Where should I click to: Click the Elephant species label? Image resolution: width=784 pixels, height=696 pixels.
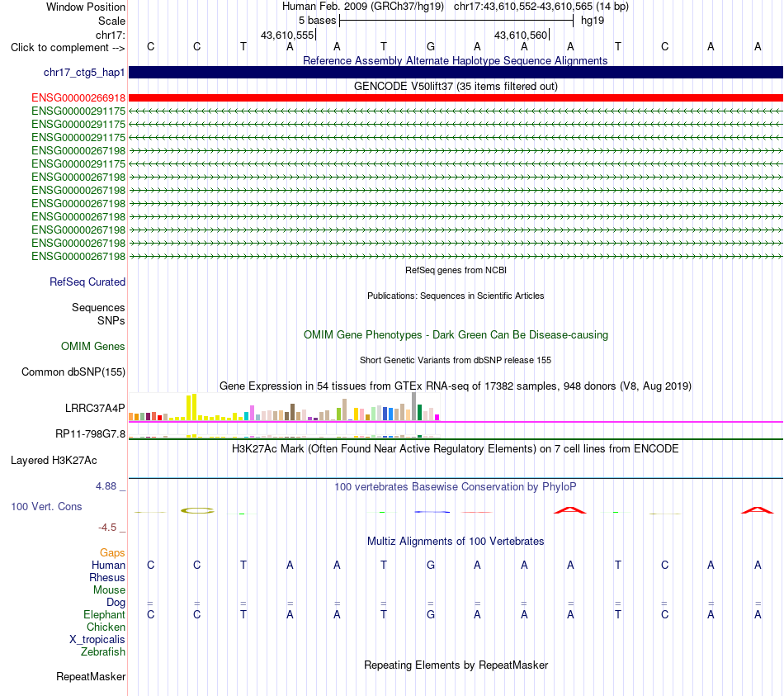(x=105, y=614)
